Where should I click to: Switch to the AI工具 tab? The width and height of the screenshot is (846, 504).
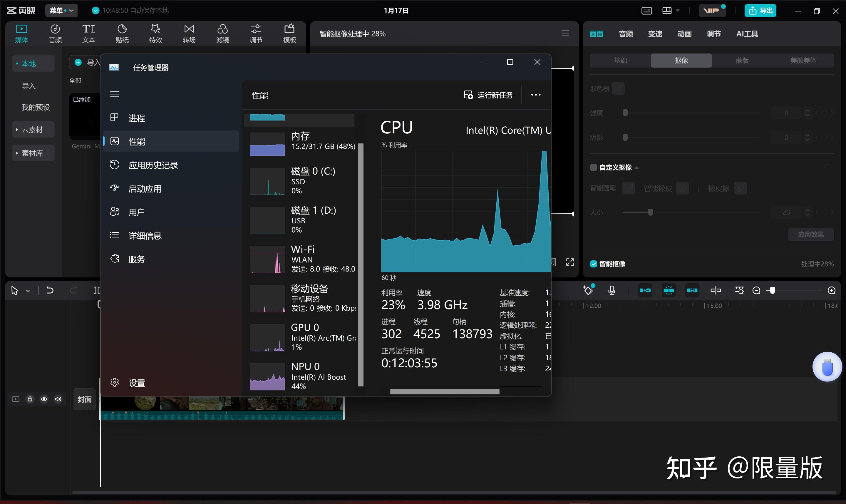point(747,34)
